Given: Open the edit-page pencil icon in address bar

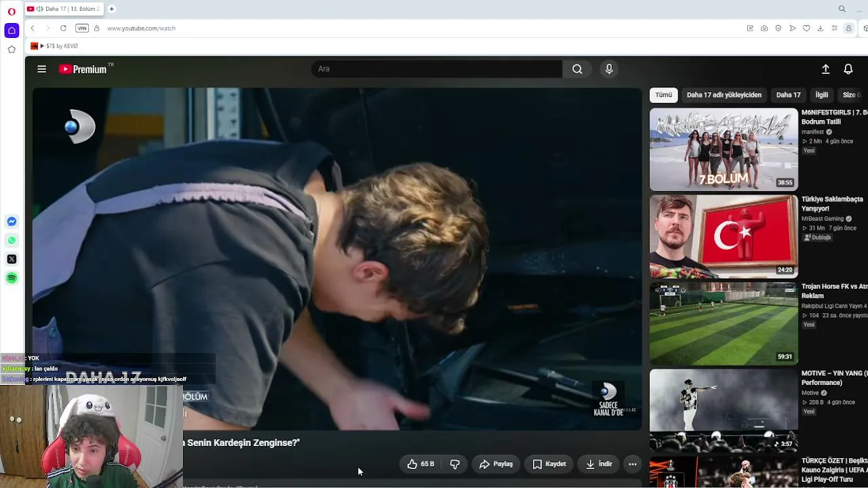Looking at the screenshot, I should (x=750, y=28).
